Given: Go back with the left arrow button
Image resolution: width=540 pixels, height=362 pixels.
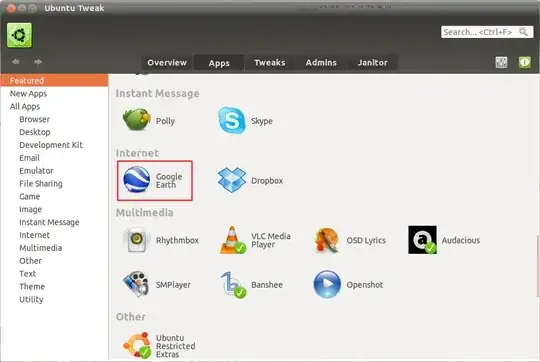Looking at the screenshot, I should tap(15, 62).
